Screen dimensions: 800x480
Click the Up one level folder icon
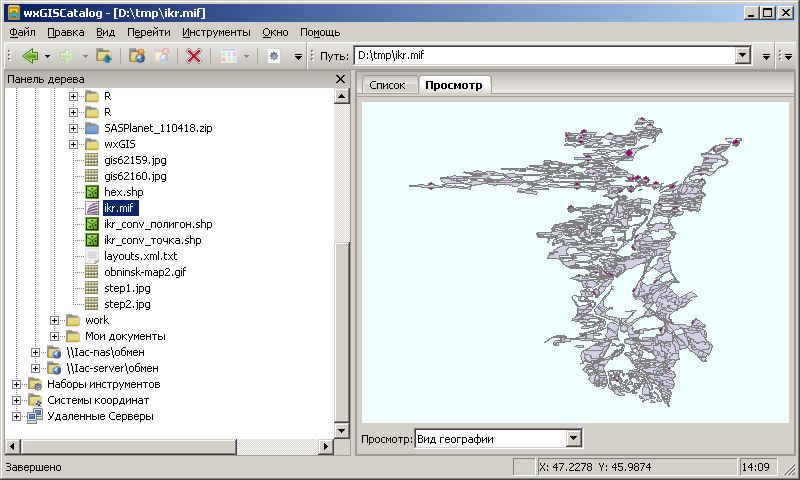point(104,56)
